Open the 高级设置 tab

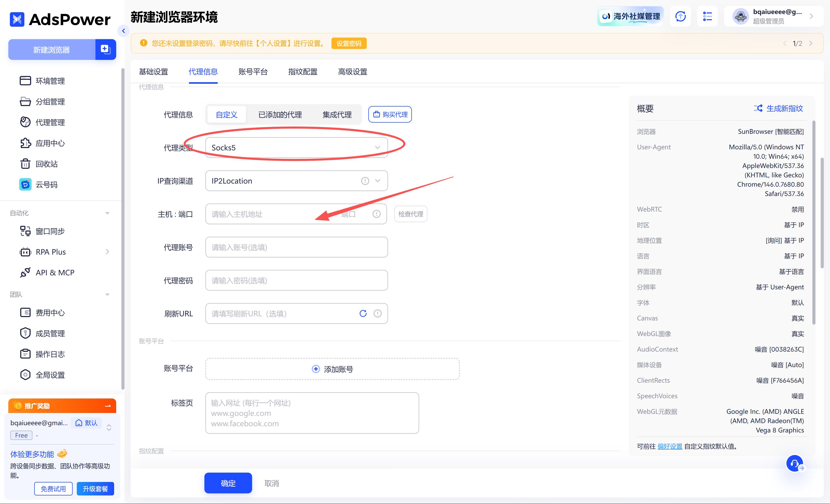click(x=352, y=72)
